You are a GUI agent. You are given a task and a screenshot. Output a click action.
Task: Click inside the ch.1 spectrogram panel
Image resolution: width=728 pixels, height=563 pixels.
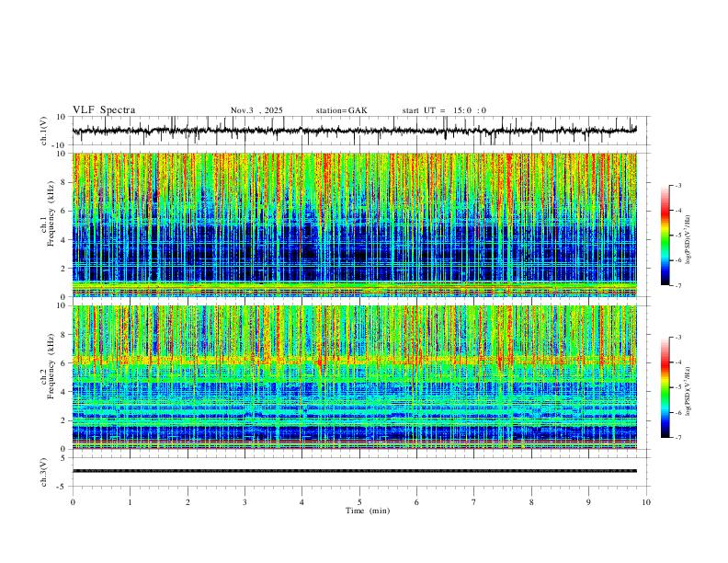pos(355,224)
